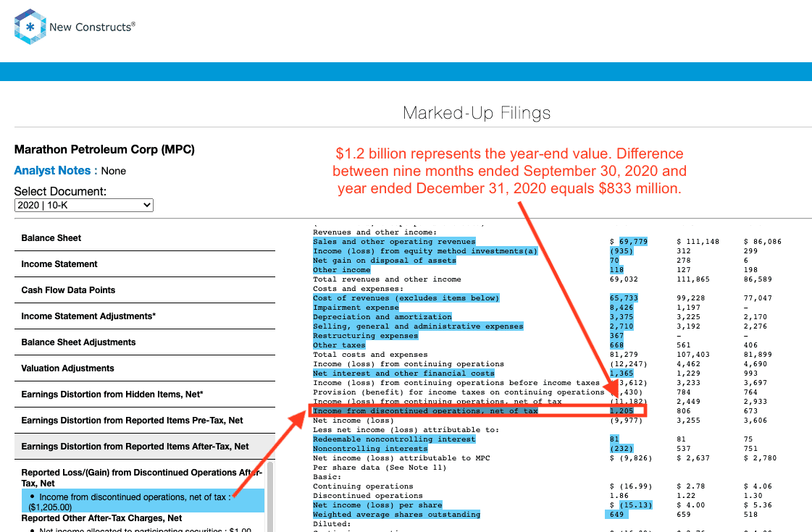The image size is (812, 532).
Task: Click highlighted 'Other taxes' line
Action: point(339,345)
